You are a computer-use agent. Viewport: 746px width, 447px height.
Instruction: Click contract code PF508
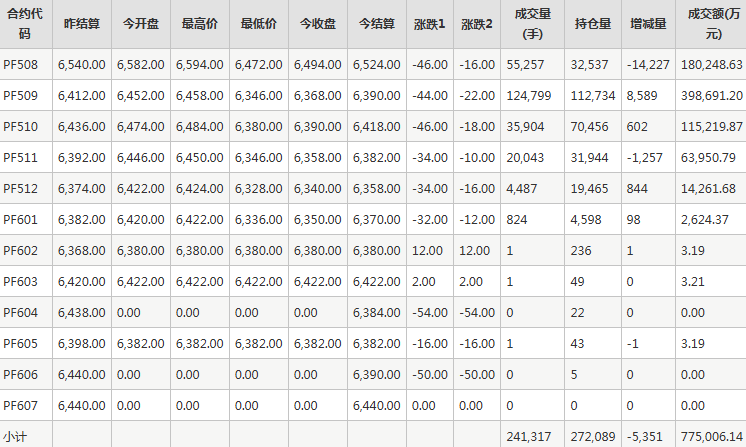click(20, 65)
